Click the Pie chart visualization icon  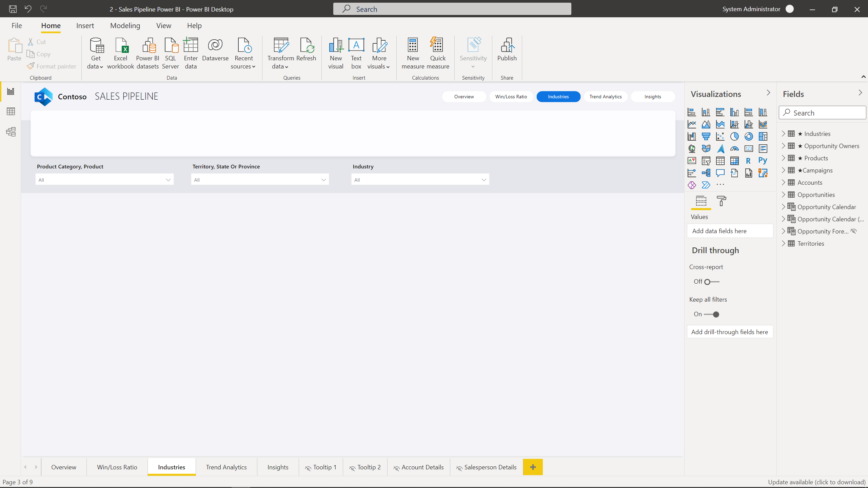click(x=734, y=136)
